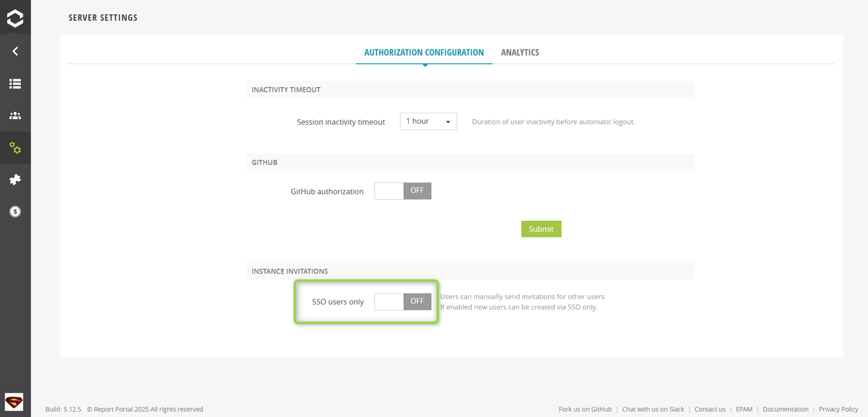Click the green Submit button
This screenshot has height=417, width=868.
541,229
